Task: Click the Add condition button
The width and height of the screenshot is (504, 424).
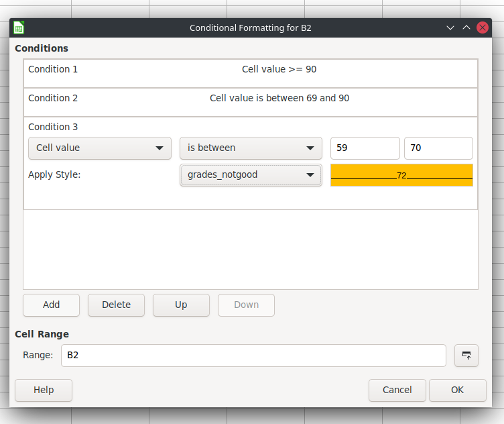Action: point(51,305)
